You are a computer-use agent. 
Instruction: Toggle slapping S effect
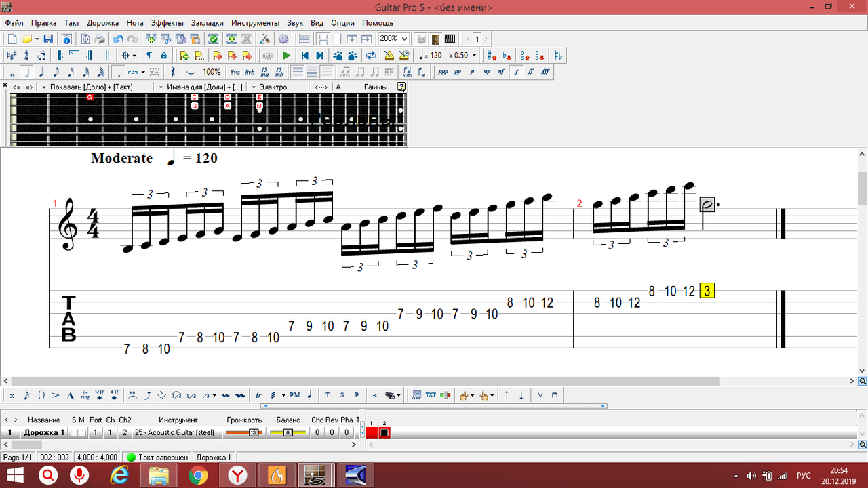tap(342, 395)
